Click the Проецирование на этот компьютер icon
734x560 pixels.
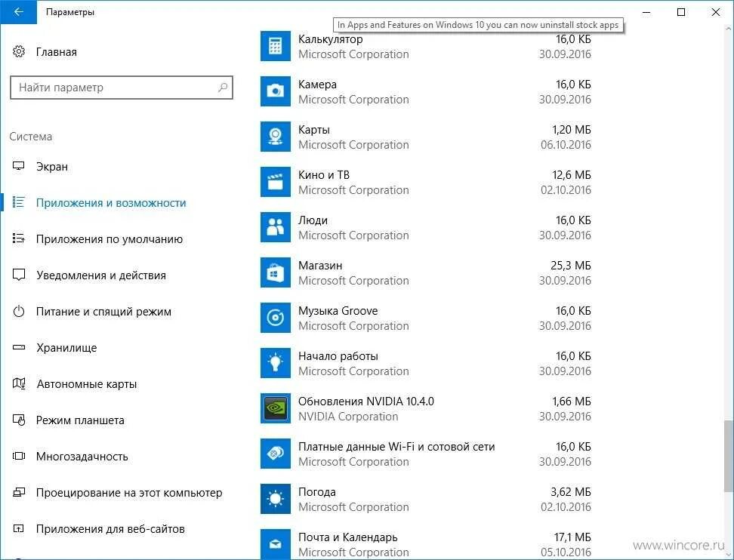click(x=19, y=492)
